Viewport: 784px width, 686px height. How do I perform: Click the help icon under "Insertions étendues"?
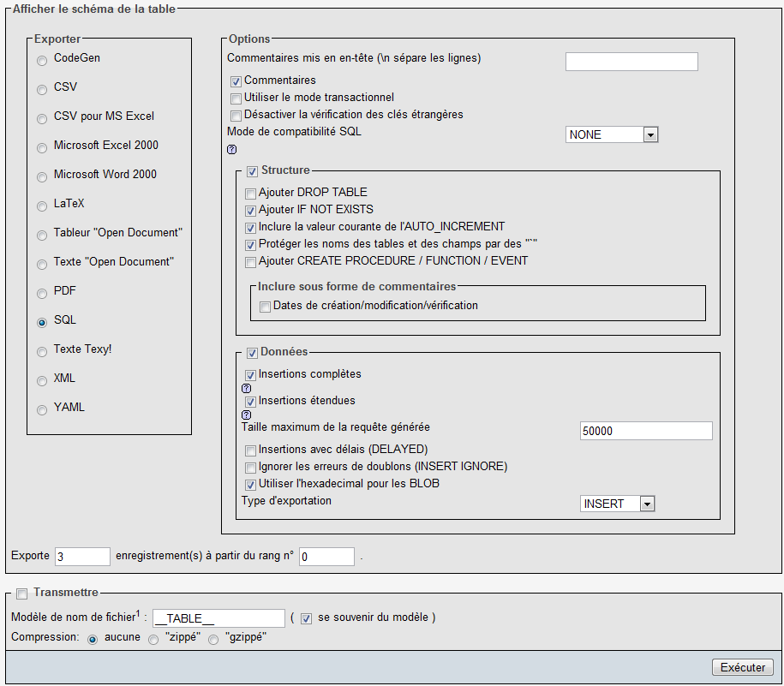pos(246,415)
